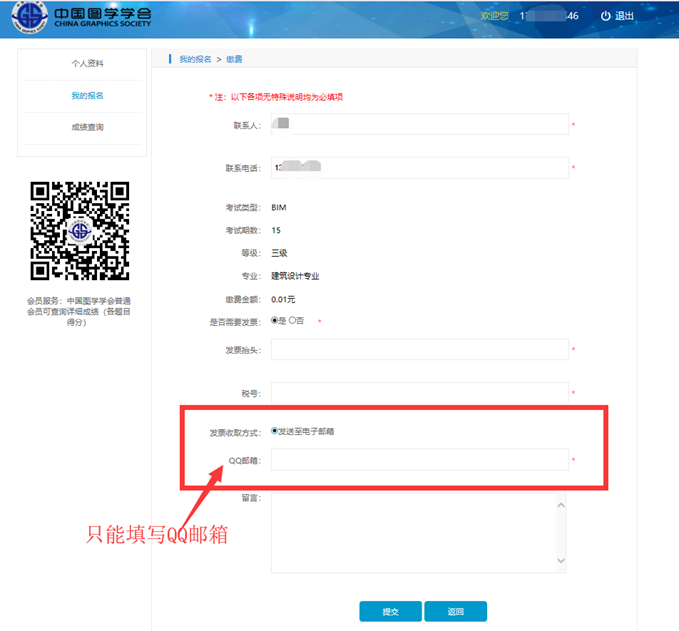Click the power icon to log out
679x631 pixels.
pos(605,17)
